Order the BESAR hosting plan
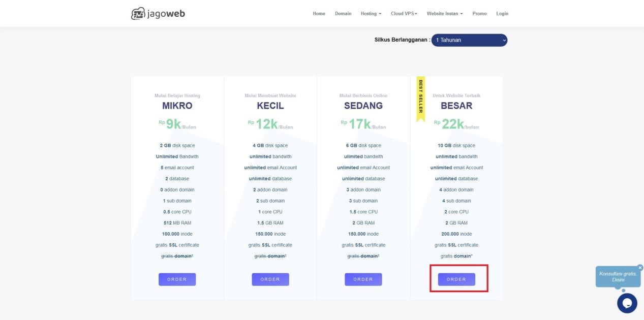Screen dimensions: 644x320 click(x=456, y=279)
